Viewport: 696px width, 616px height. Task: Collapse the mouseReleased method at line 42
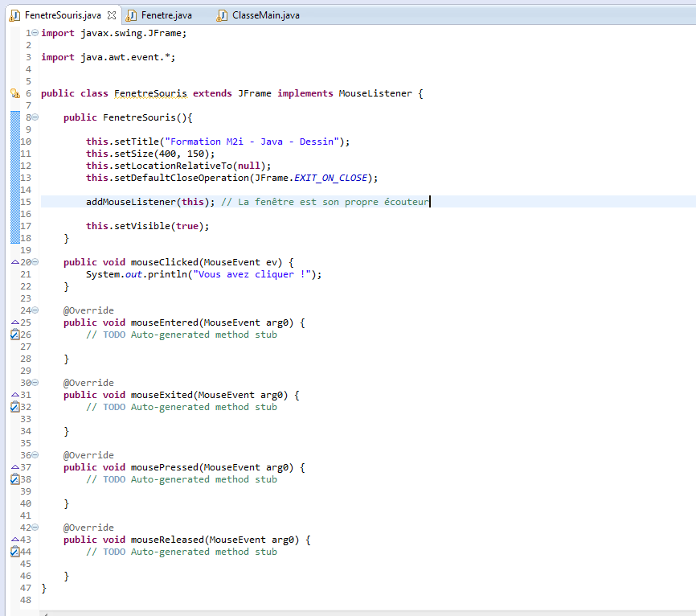(x=35, y=528)
